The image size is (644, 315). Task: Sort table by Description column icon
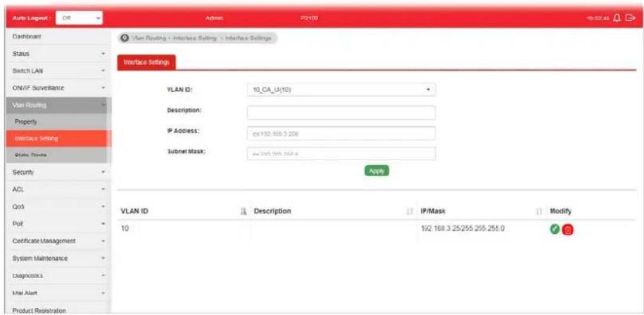coord(409,211)
